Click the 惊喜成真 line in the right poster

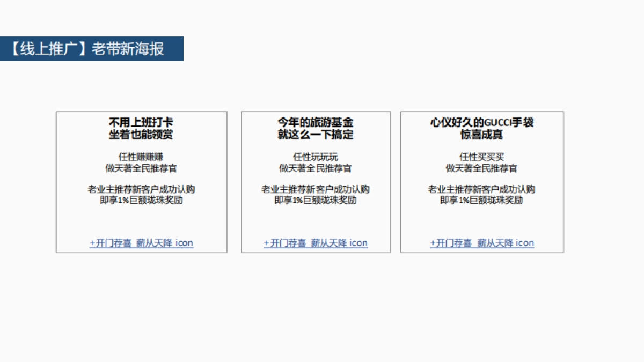coord(481,135)
